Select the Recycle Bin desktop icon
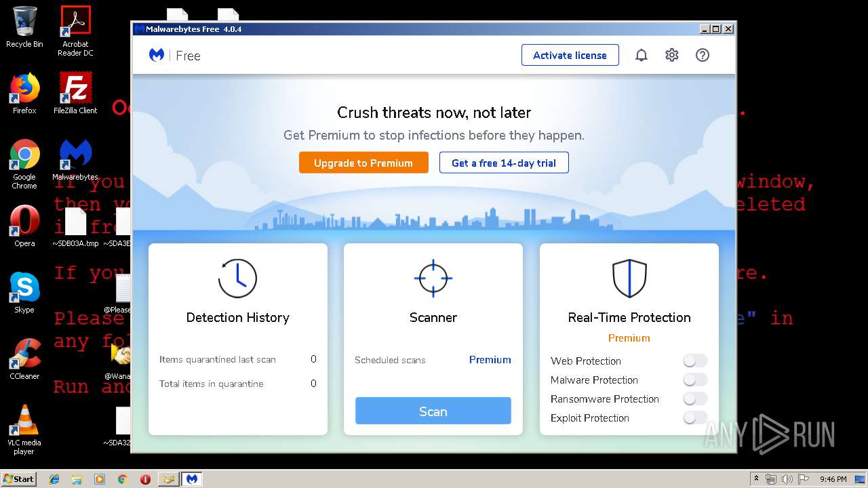Screen dimensions: 868x488 [x=24, y=27]
